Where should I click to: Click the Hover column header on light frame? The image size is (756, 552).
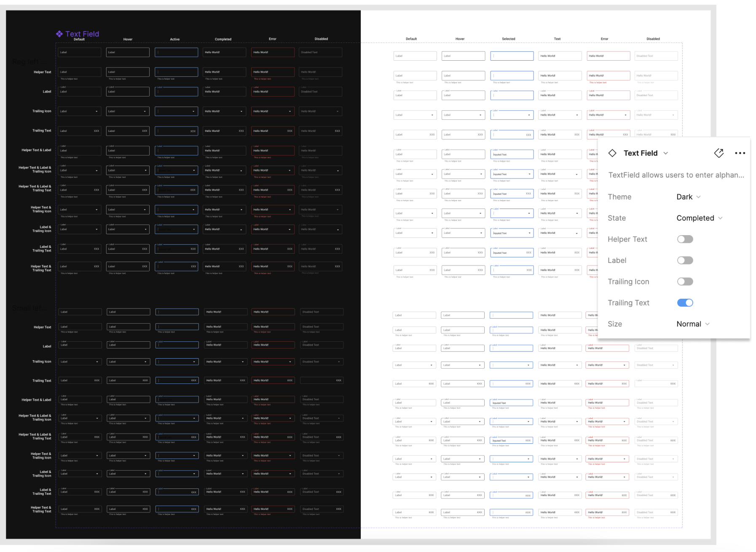pyautogui.click(x=460, y=39)
